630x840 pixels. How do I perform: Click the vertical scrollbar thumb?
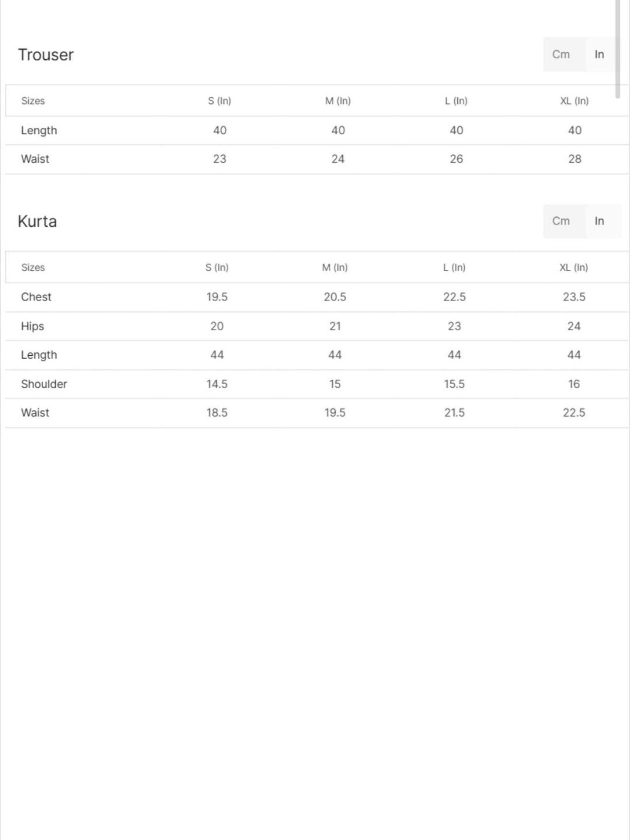pos(617,49)
